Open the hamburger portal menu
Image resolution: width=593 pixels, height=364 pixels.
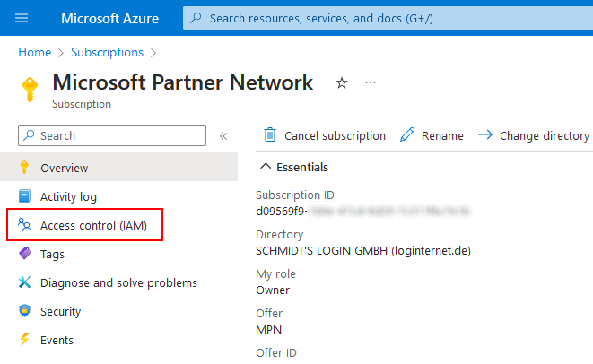(x=22, y=18)
